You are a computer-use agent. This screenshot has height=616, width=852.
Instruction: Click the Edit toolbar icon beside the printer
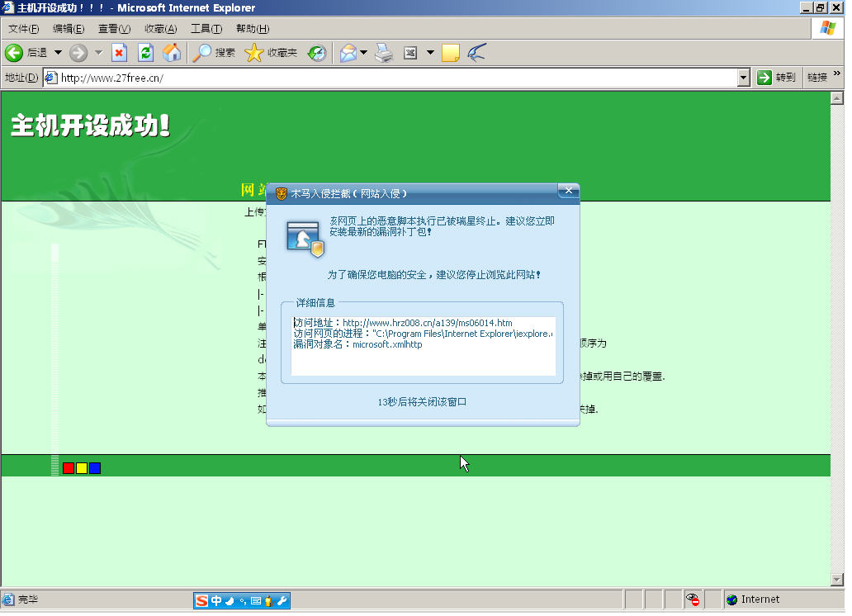(410, 53)
